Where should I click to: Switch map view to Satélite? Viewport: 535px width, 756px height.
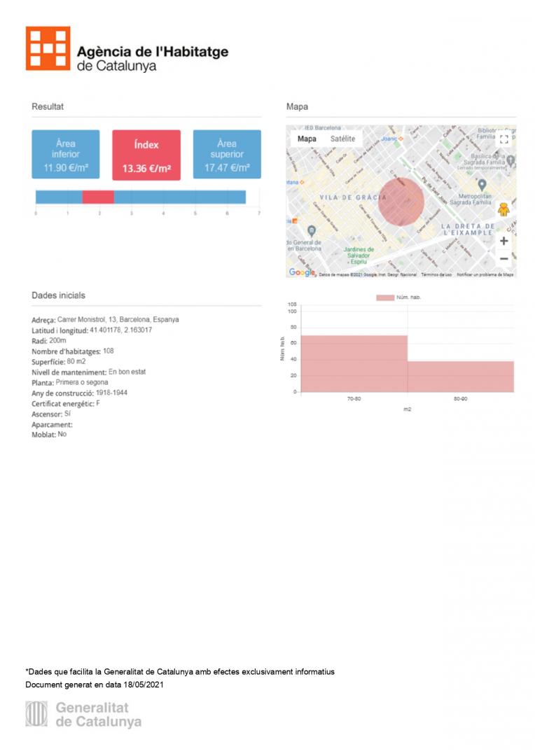pyautogui.click(x=342, y=139)
